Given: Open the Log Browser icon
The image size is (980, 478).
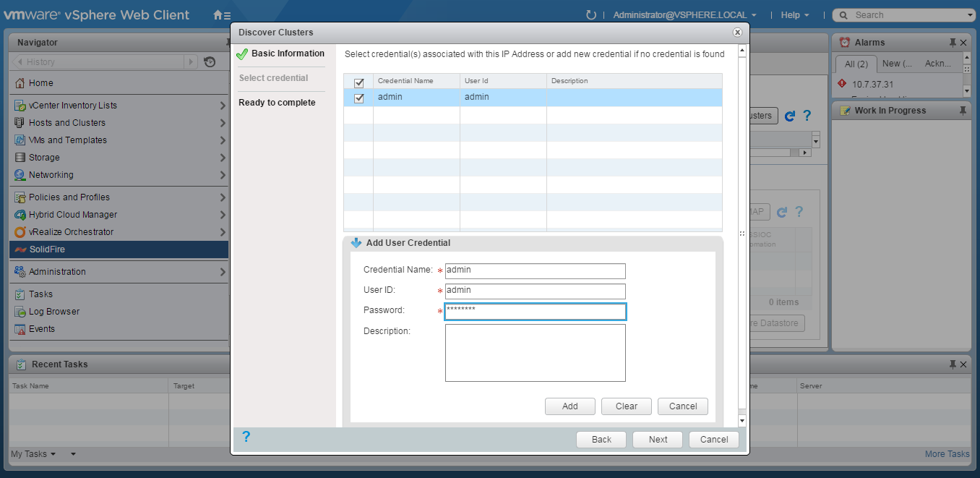Looking at the screenshot, I should pyautogui.click(x=20, y=312).
